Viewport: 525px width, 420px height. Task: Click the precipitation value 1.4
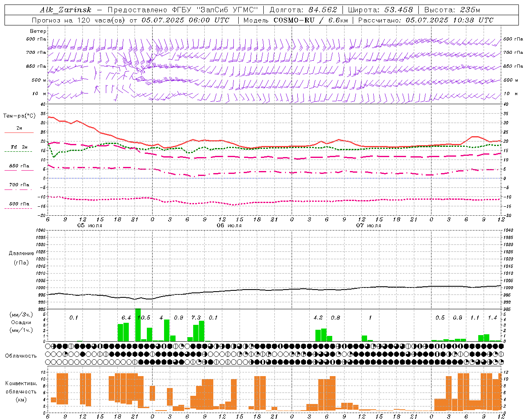492,318
